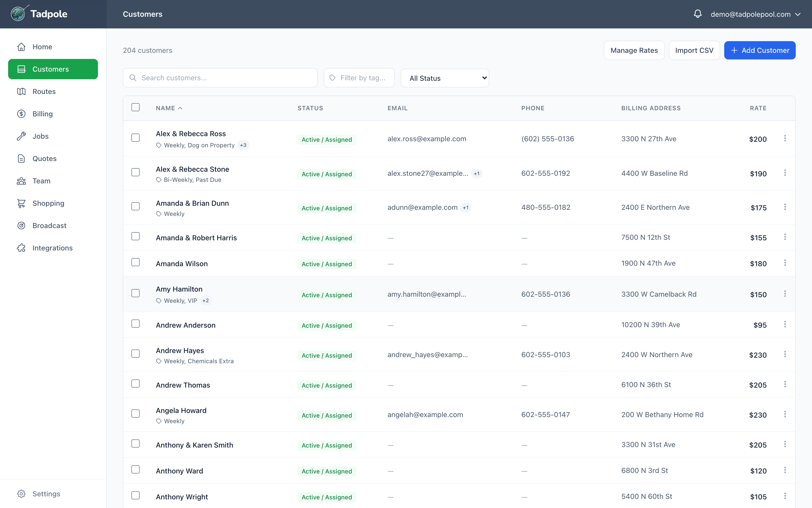Click the Home house icon
Screen dimensions: 812x508
pos(21,47)
